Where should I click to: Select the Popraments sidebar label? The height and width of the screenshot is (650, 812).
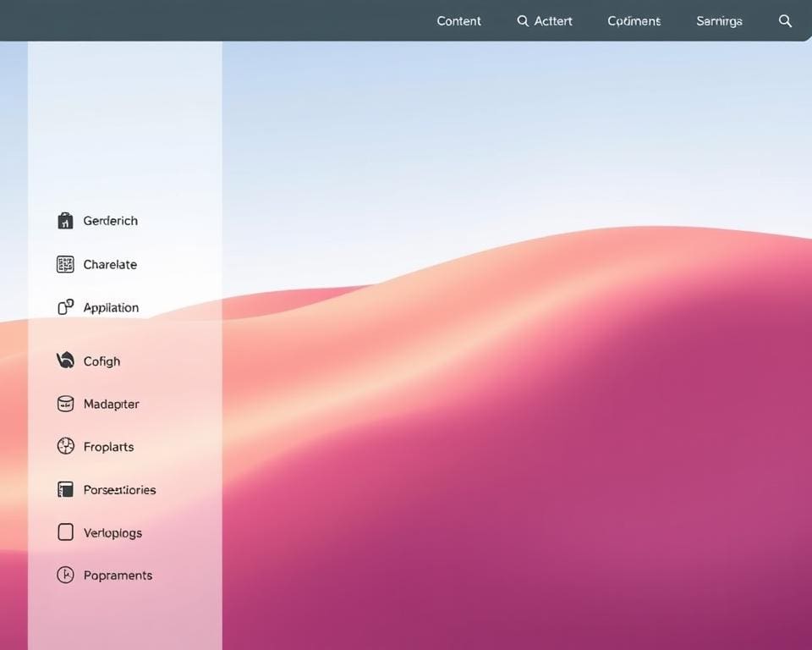118,576
